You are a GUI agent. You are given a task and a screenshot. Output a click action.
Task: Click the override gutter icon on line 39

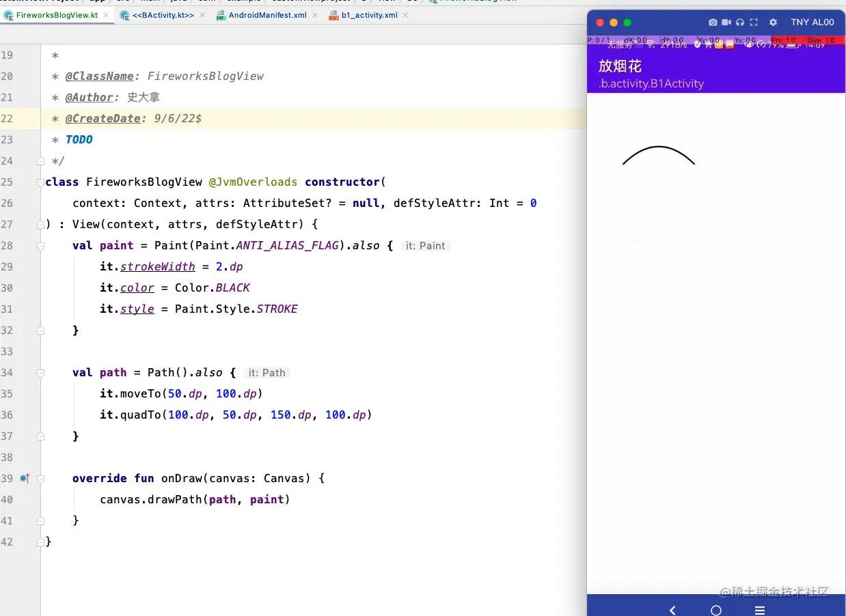pos(25,478)
